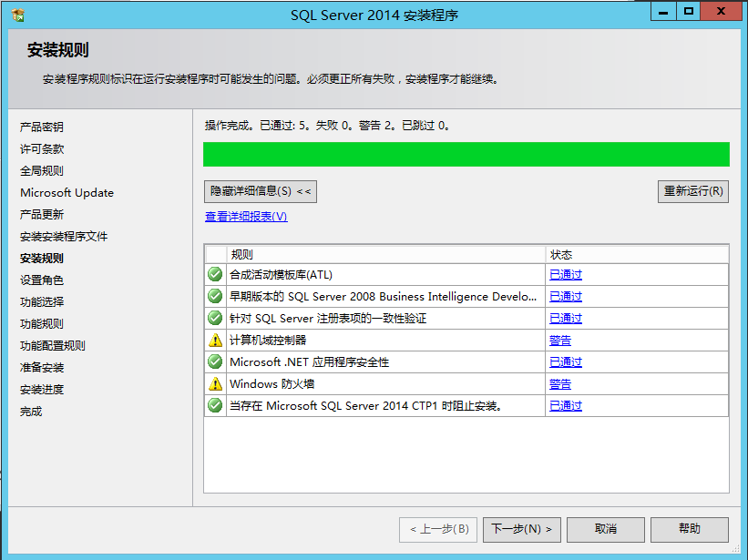Go forward with 下一步(N) button
This screenshot has width=748, height=560.
[522, 530]
